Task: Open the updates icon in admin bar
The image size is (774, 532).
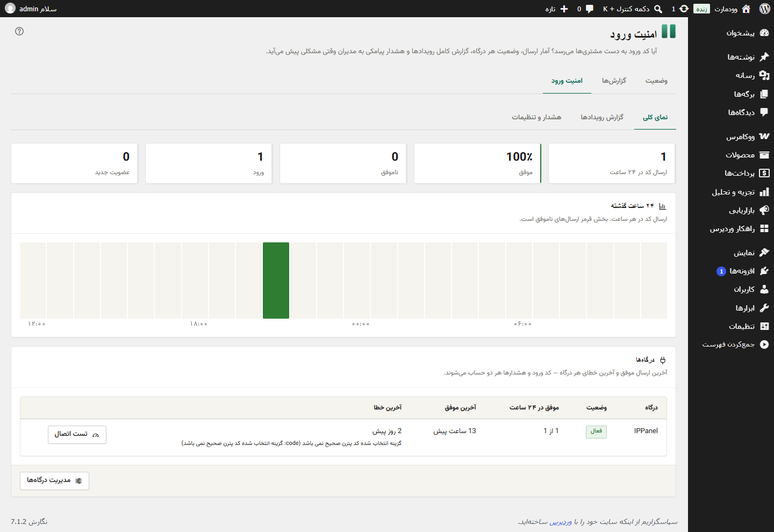Action: tap(684, 9)
